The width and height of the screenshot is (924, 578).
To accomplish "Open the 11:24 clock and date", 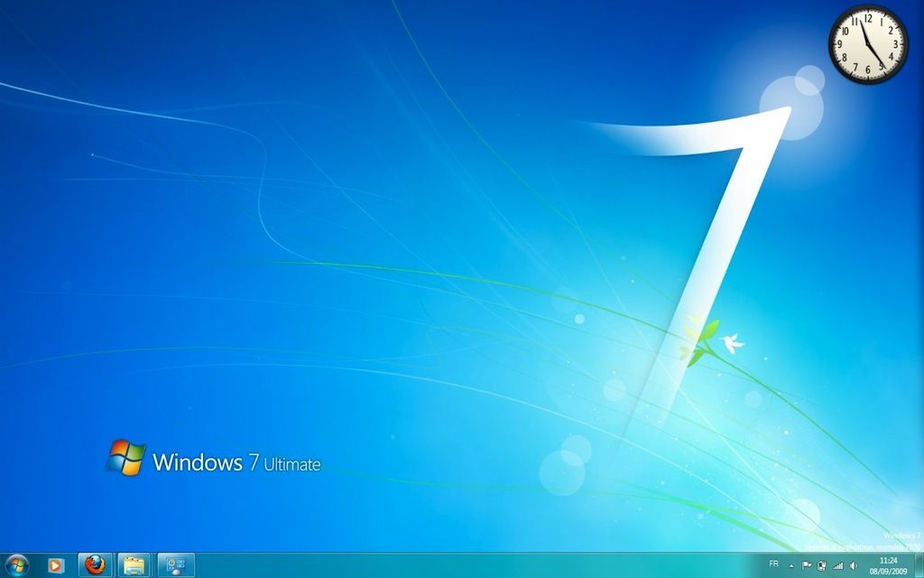I will coord(888,565).
